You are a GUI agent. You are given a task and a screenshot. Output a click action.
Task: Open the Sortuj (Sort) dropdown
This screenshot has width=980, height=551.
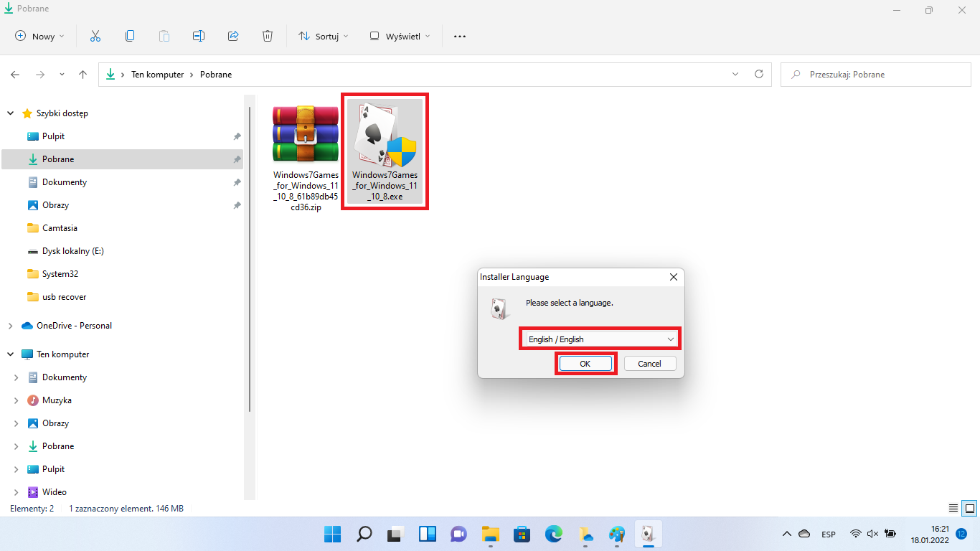(x=324, y=36)
